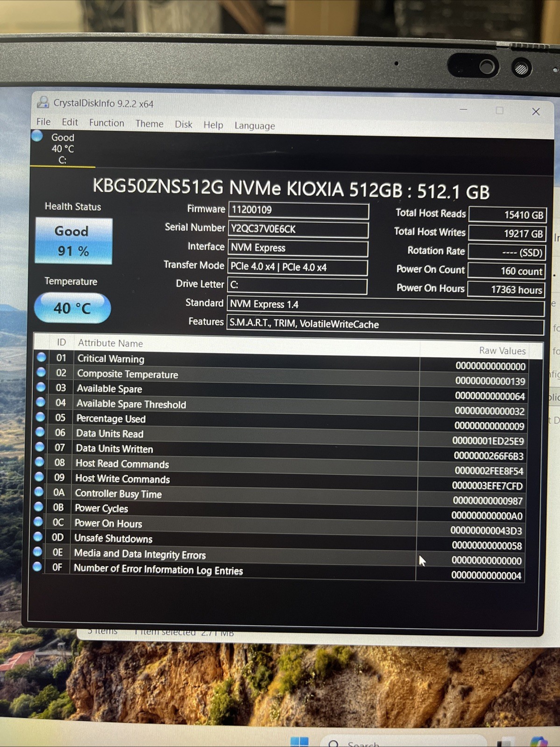The height and width of the screenshot is (747, 560).
Task: Click status icon of Host Read Commands row
Action: click(40, 462)
